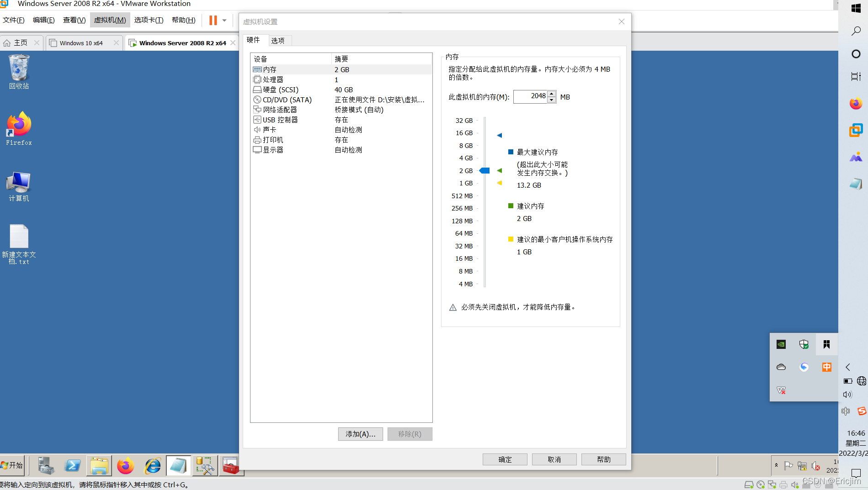Increase memory with the spinner up arrow
The width and height of the screenshot is (868, 490).
coord(552,94)
